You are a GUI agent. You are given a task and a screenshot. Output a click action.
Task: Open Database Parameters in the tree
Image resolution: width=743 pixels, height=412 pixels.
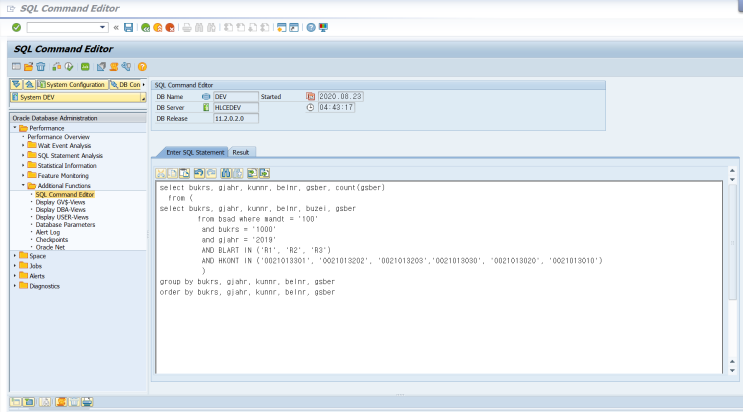64,225
